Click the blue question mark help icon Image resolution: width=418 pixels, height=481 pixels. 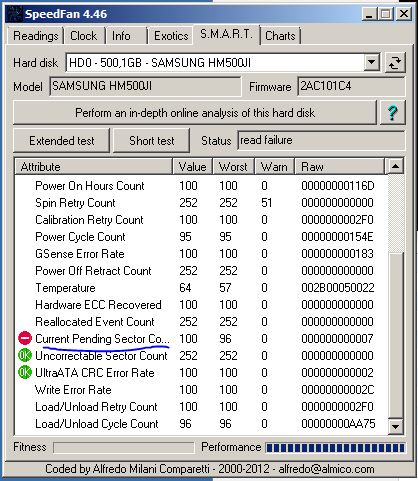click(x=392, y=113)
